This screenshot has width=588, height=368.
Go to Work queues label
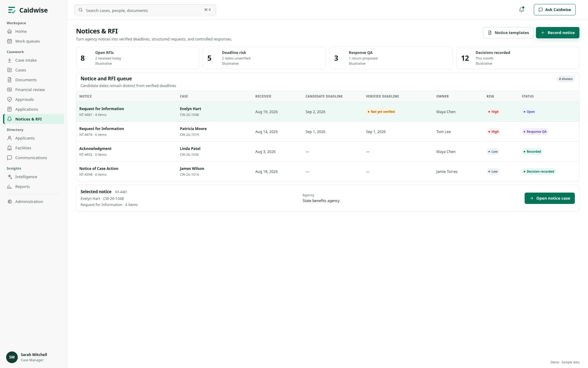(x=28, y=41)
